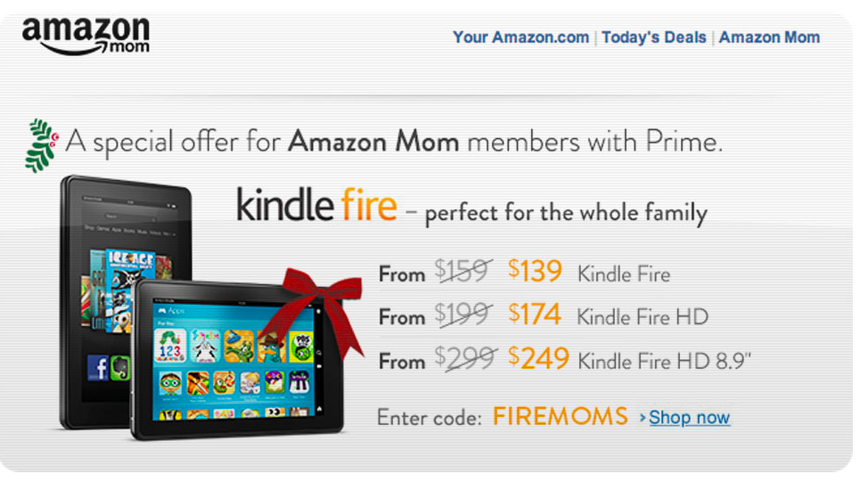The width and height of the screenshot is (868, 482).
Task: Click the PBS Kids app icon
Action: pyautogui.click(x=301, y=347)
